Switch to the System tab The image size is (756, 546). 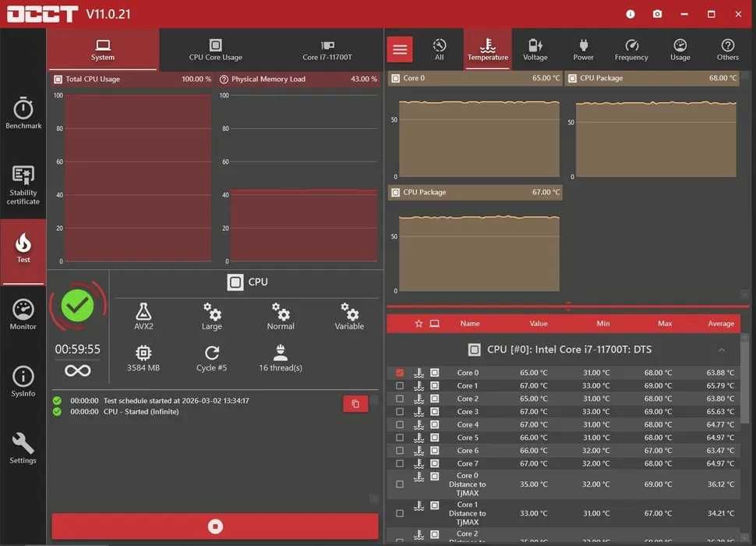(103, 49)
